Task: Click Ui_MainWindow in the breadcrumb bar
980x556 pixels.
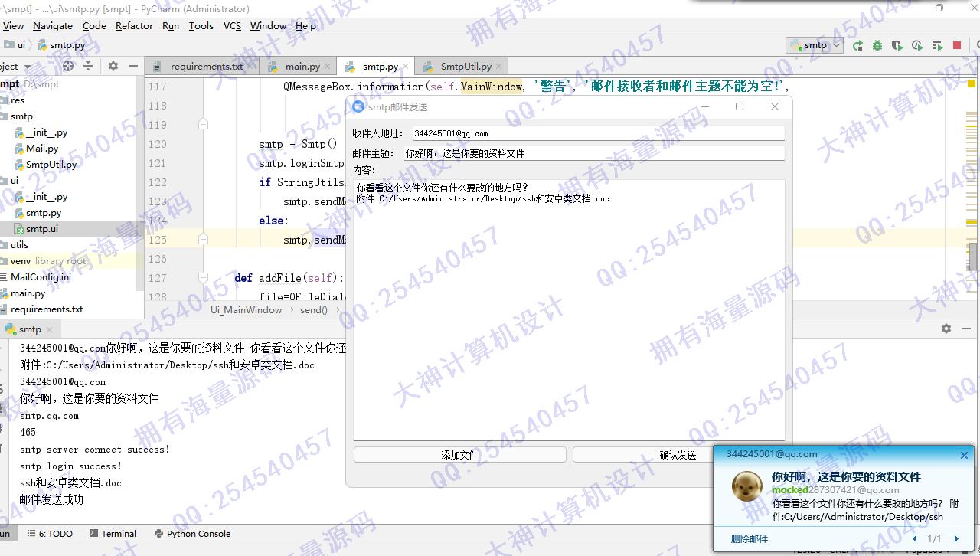Action: (x=247, y=310)
